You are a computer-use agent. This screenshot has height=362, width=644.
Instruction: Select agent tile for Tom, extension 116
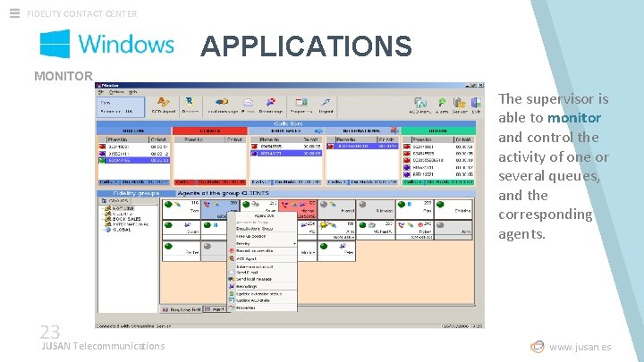pyautogui.click(x=181, y=209)
